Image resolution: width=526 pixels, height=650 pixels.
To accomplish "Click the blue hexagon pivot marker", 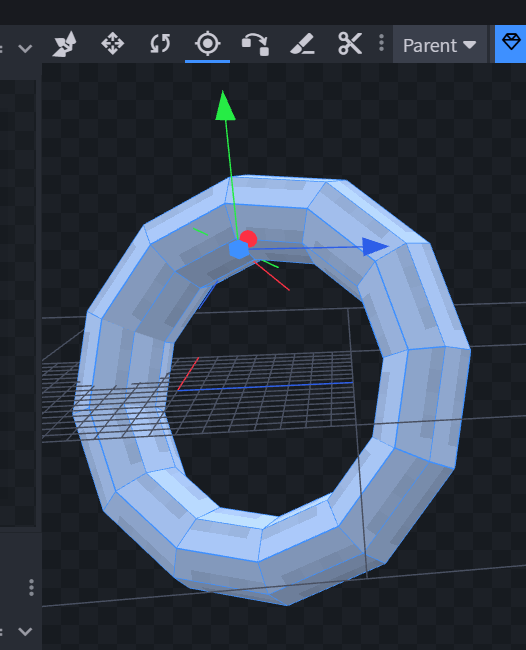I will tap(239, 250).
